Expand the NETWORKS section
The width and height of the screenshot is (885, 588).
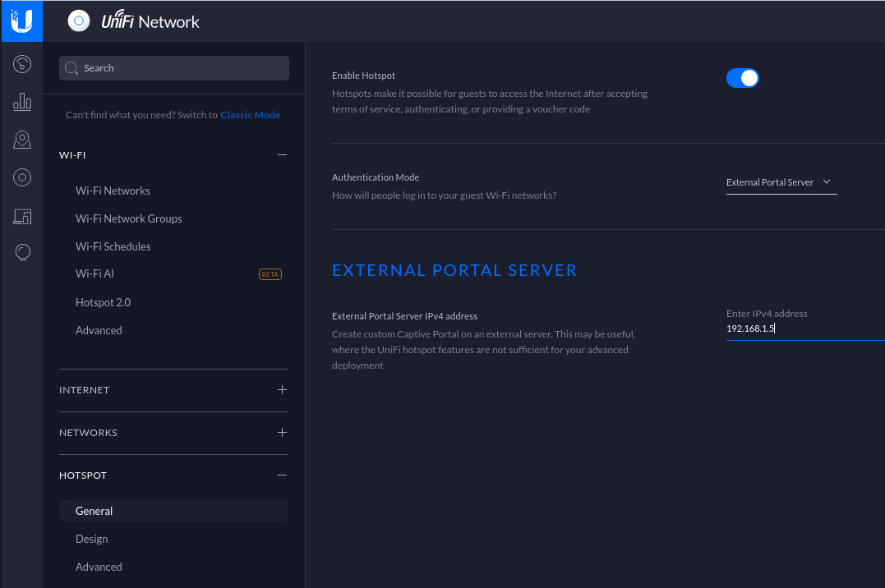coord(282,432)
